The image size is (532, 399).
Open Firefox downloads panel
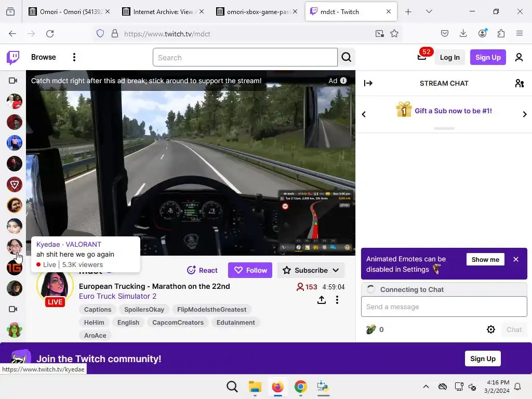(x=463, y=33)
